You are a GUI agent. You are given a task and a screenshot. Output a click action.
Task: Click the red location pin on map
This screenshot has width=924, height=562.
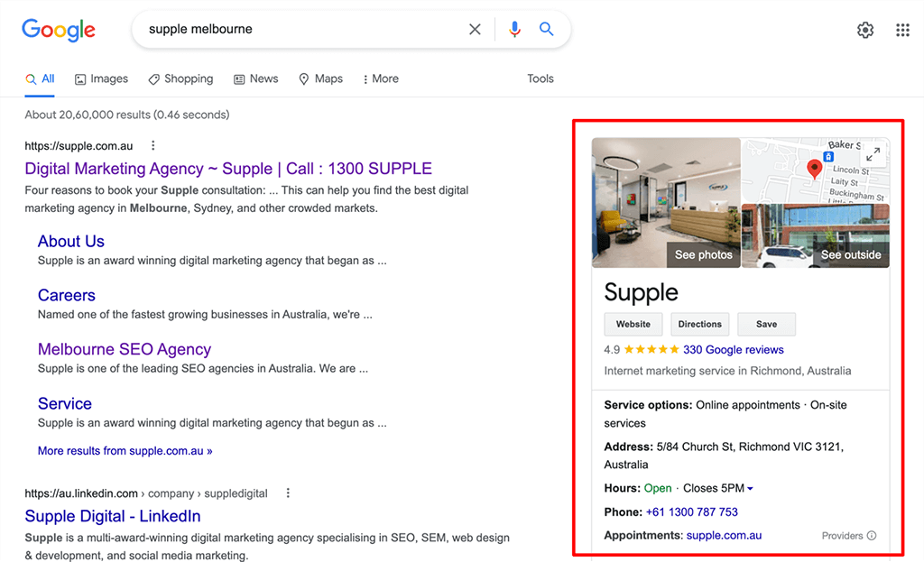[815, 169]
